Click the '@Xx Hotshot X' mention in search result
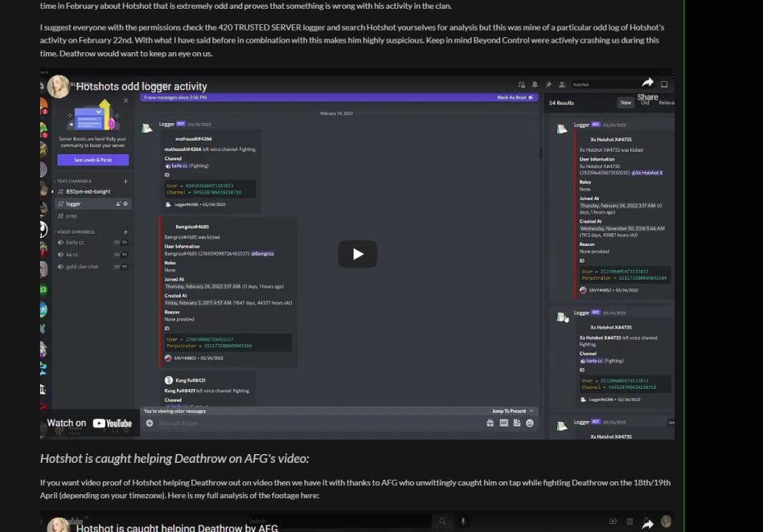The width and height of the screenshot is (763, 532). (x=648, y=173)
